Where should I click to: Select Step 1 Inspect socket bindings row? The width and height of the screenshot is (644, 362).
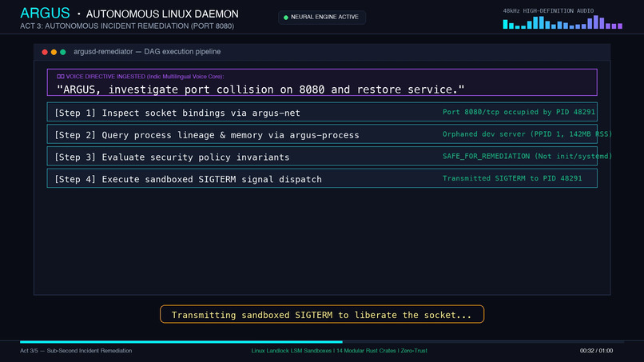click(322, 112)
